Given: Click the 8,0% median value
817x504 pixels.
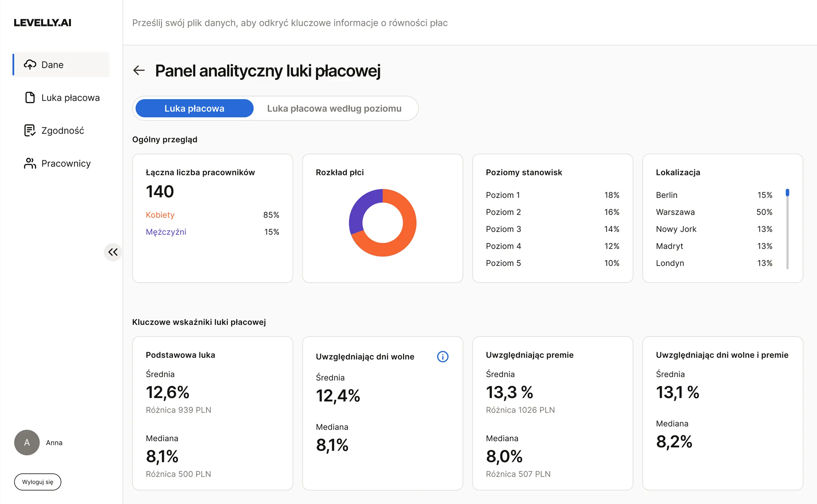Looking at the screenshot, I should click(x=504, y=456).
